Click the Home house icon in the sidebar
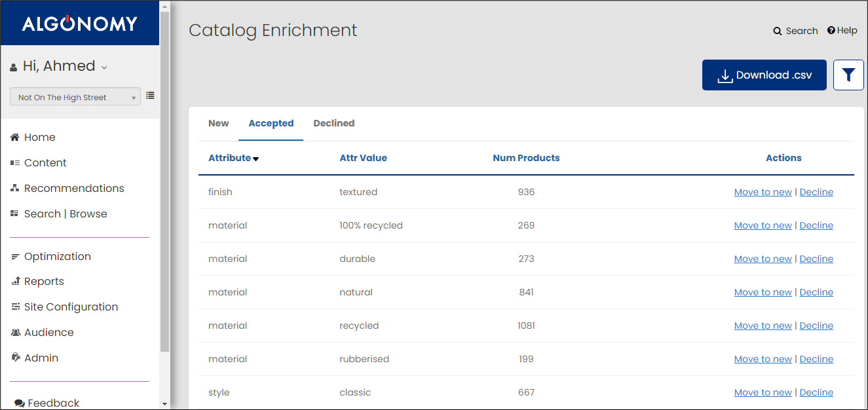This screenshot has width=868, height=410. 14,138
